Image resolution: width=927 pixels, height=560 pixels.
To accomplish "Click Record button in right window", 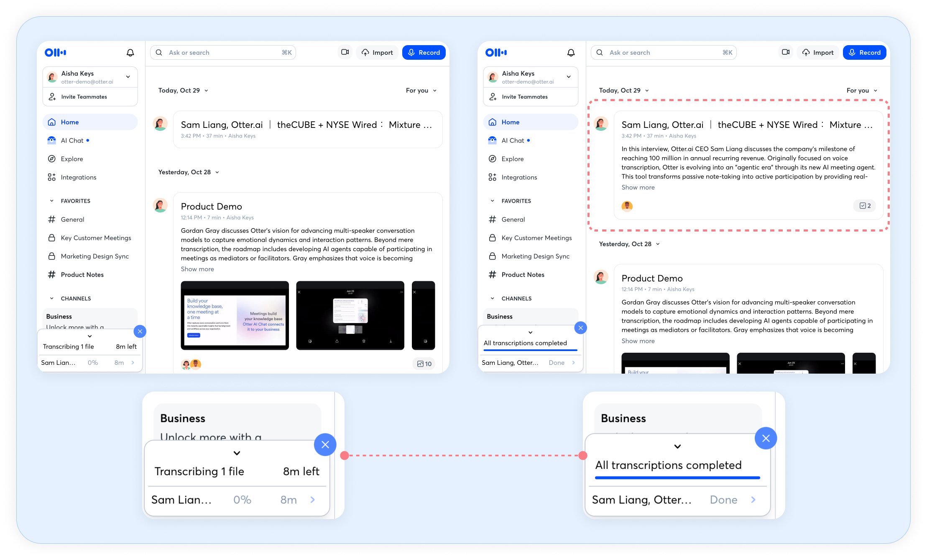I will click(x=865, y=52).
